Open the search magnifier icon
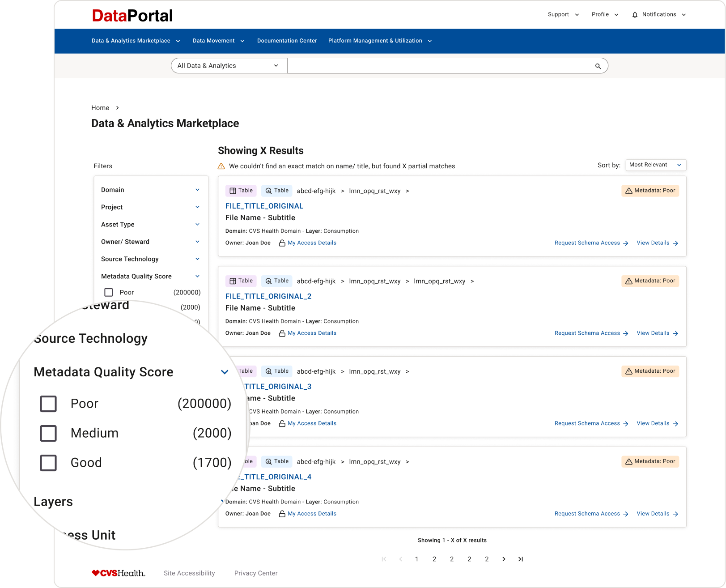726x588 pixels. pyautogui.click(x=598, y=66)
